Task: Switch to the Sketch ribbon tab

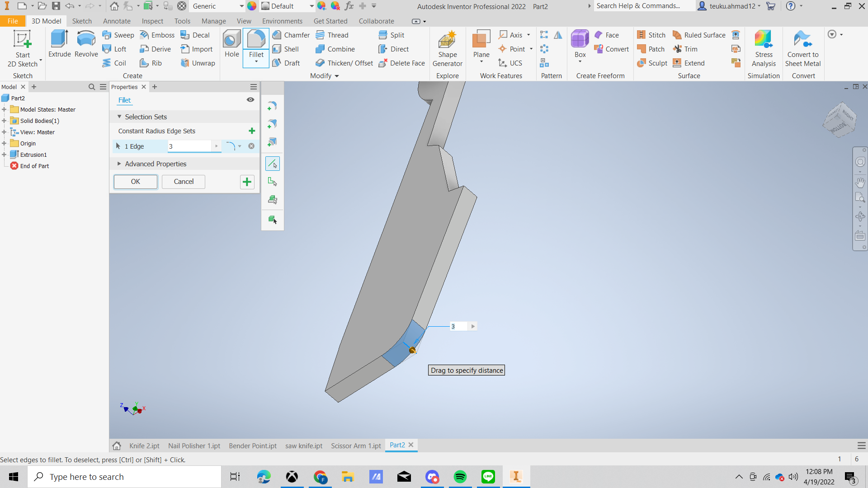Action: (82, 21)
